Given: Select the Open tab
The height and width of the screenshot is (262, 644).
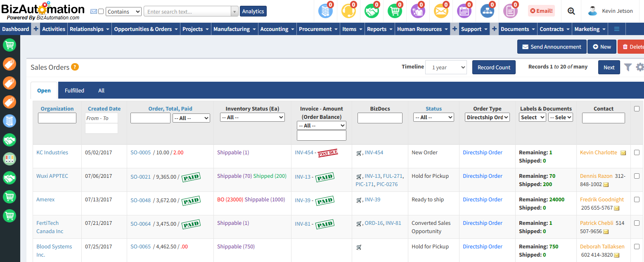Looking at the screenshot, I should 44,91.
